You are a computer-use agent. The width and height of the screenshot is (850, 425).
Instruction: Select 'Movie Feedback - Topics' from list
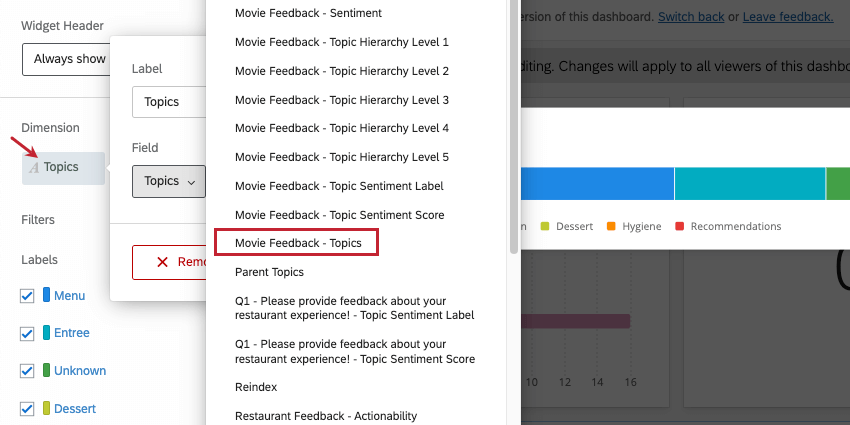coord(296,243)
